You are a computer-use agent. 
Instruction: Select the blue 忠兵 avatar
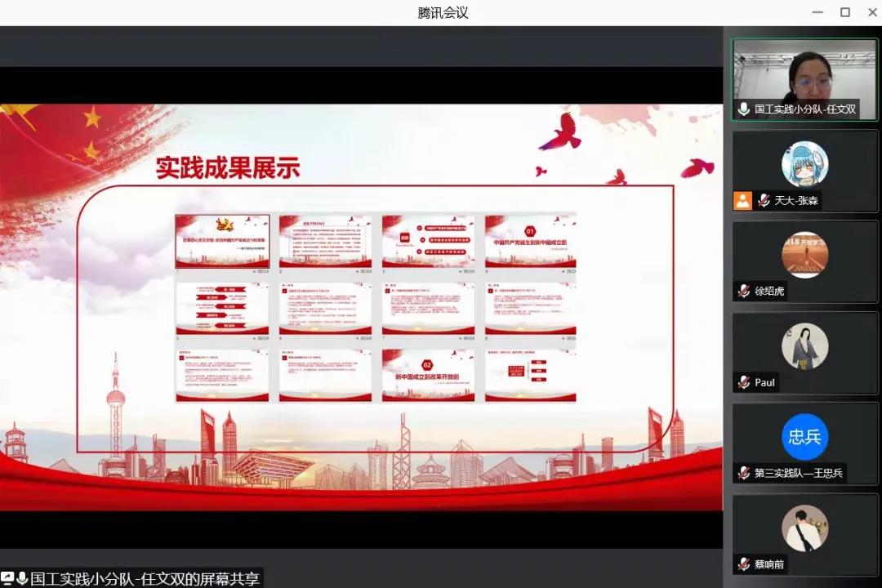pyautogui.click(x=804, y=437)
